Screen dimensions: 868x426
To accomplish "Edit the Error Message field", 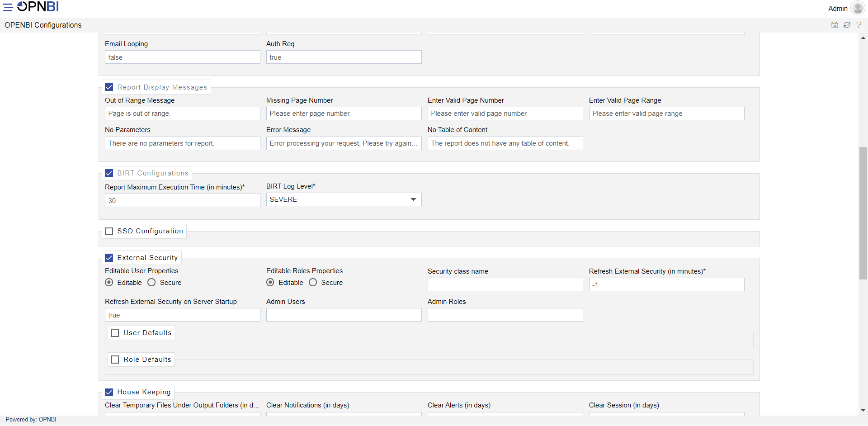I will coord(344,143).
